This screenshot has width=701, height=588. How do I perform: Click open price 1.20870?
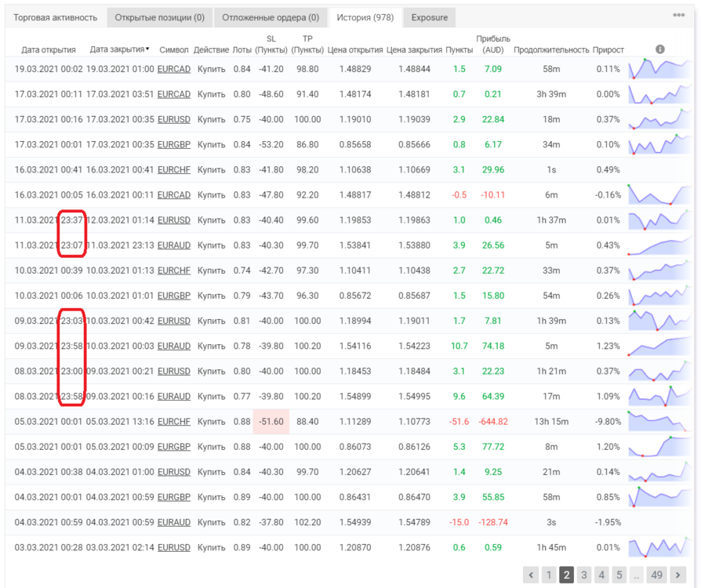(x=355, y=547)
